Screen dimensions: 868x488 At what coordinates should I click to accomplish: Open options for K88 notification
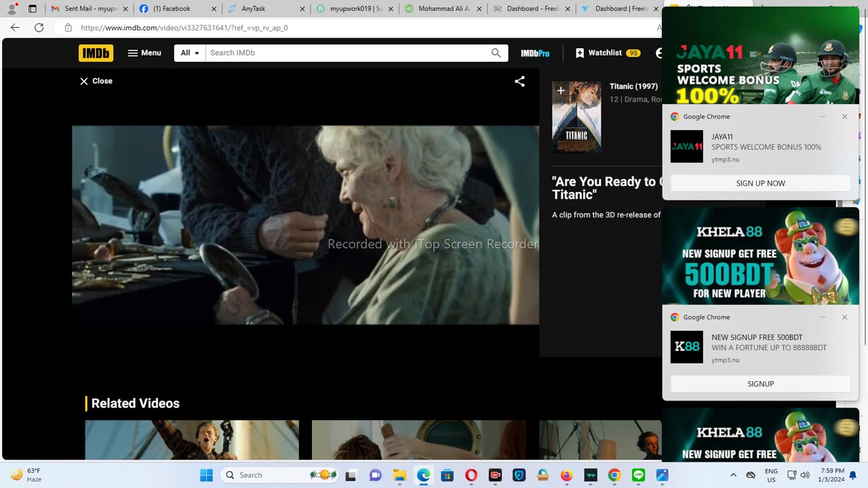point(823,317)
